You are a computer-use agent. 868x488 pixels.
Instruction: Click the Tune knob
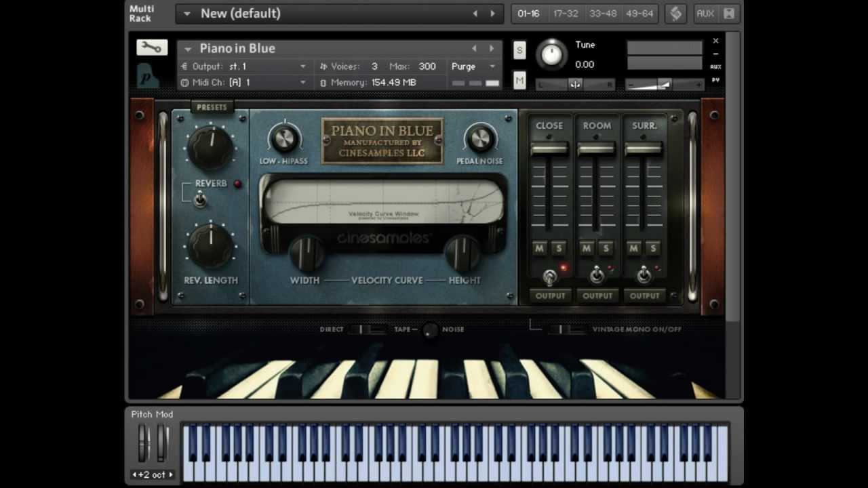click(551, 54)
